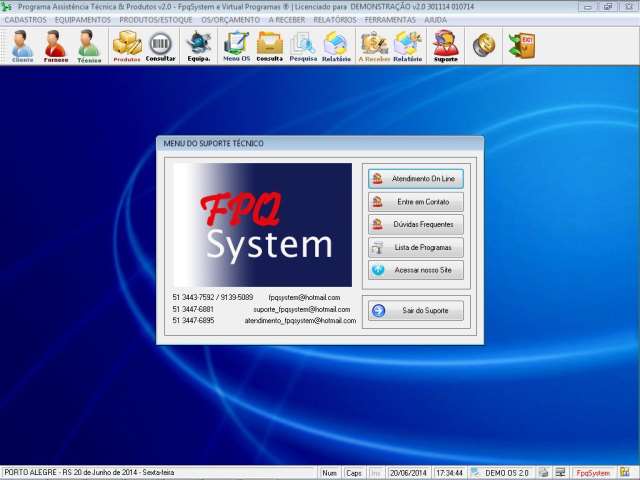
Task: Select the FPQ System logo image
Action: tap(262, 225)
